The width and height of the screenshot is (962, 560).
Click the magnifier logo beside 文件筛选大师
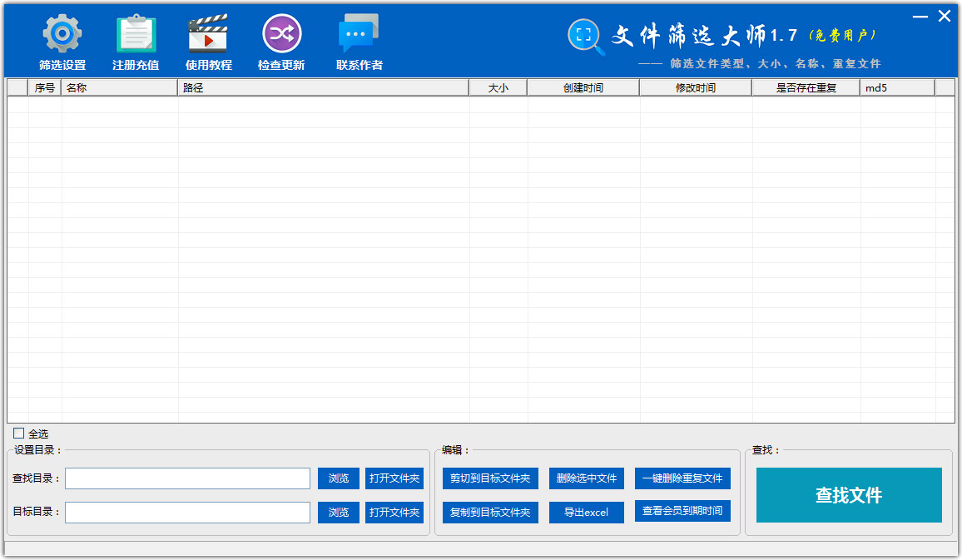point(586,36)
